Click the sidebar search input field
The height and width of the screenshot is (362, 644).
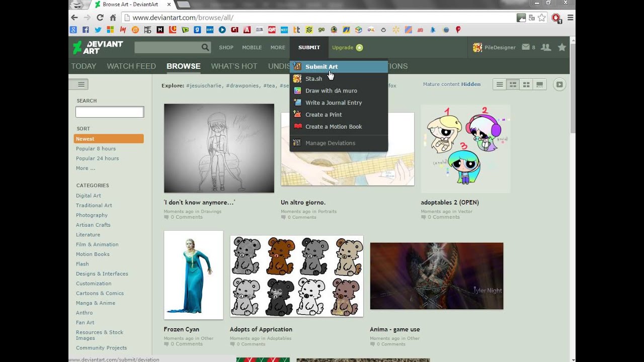coord(110,112)
